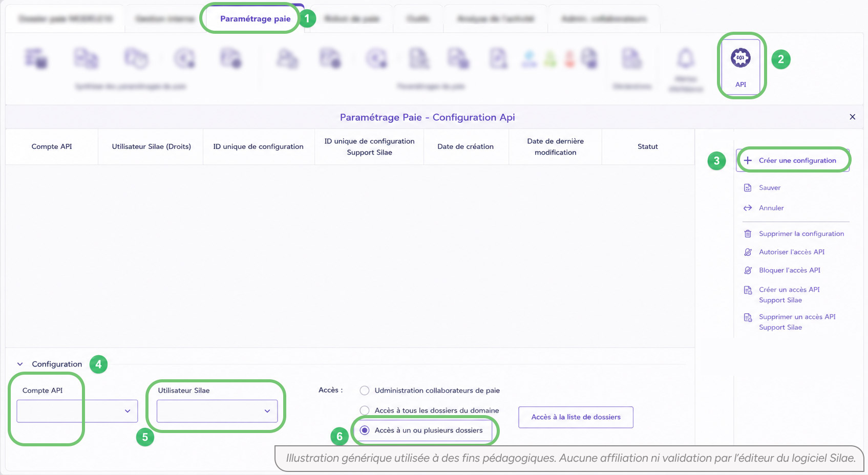Collapse the Configuration section chevron

[20, 364]
